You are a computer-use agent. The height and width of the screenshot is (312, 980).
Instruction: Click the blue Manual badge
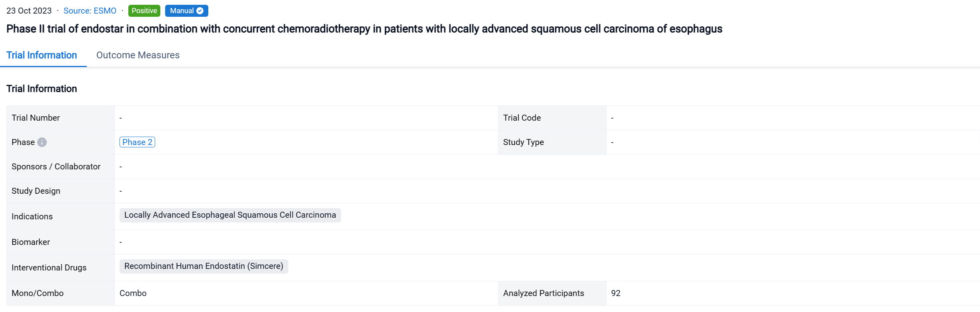182,11
